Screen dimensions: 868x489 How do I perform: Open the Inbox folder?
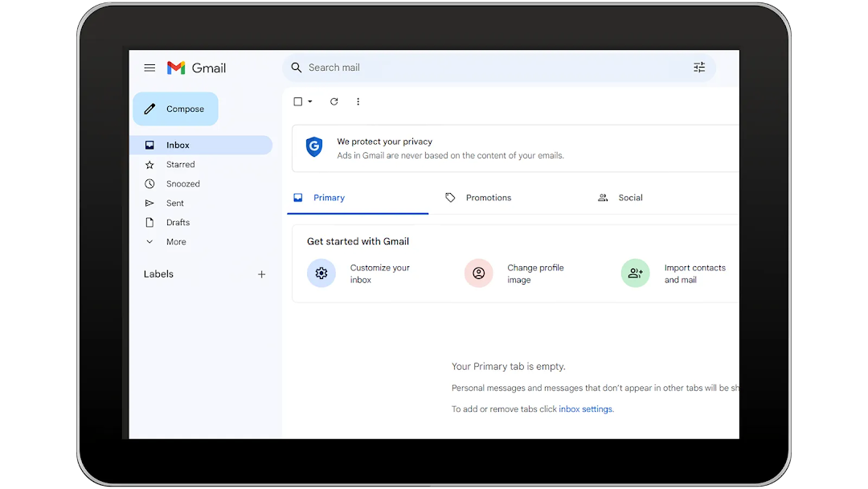[201, 145]
